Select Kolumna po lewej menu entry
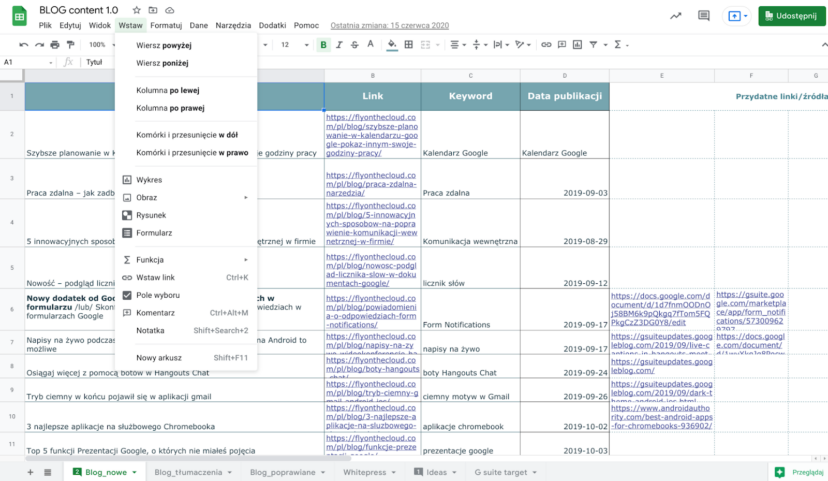 point(186,90)
